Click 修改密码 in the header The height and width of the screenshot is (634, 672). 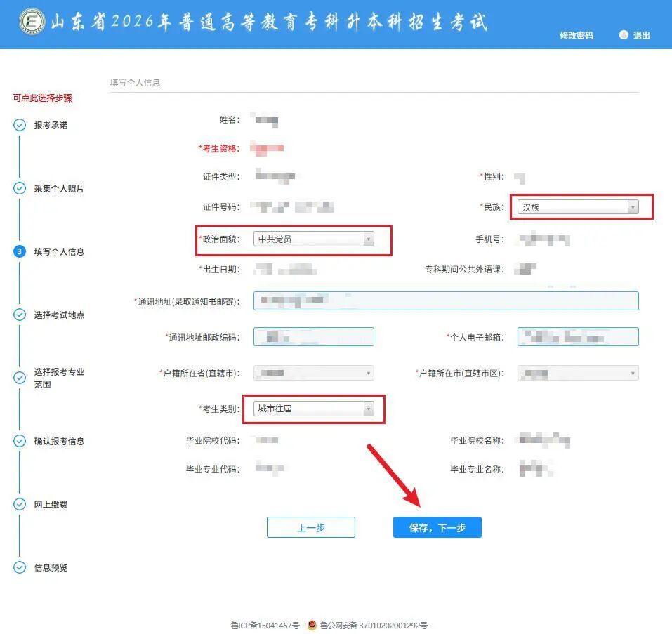pyautogui.click(x=576, y=36)
